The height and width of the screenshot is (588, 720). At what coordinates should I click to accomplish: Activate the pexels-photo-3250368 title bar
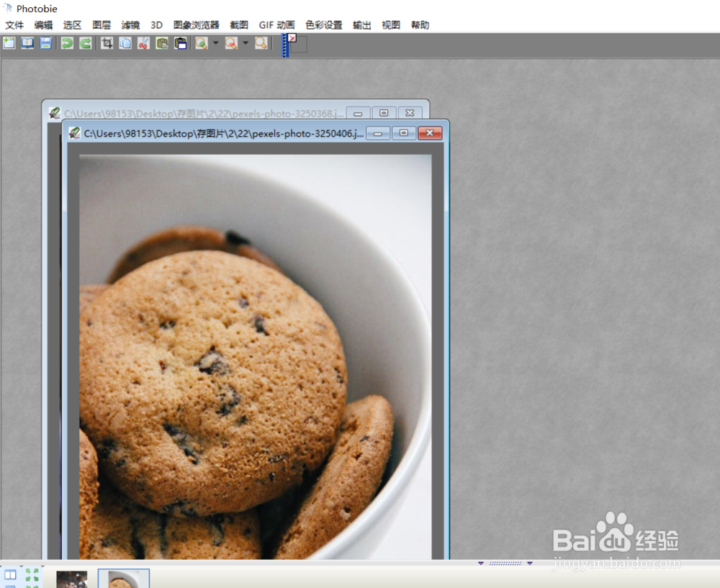click(x=204, y=114)
